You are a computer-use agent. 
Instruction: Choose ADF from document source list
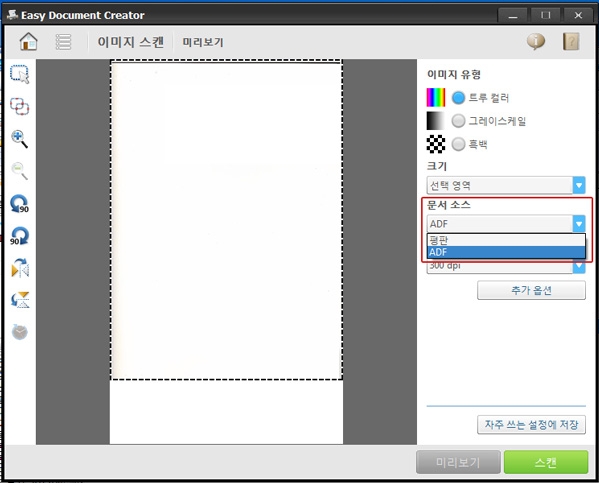[506, 252]
